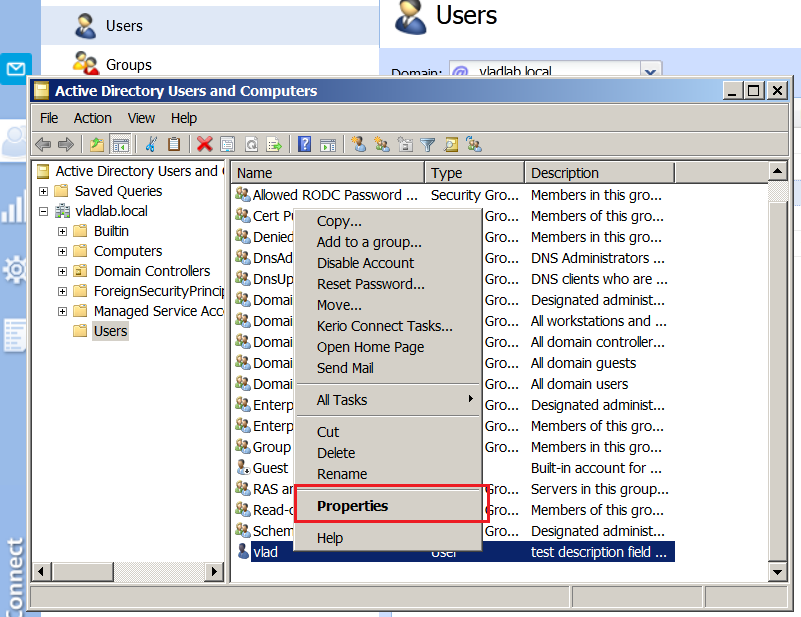Viewport: 801px width, 617px height.
Task: Toggle the Show/Hide Action Pane icon
Action: 328,145
